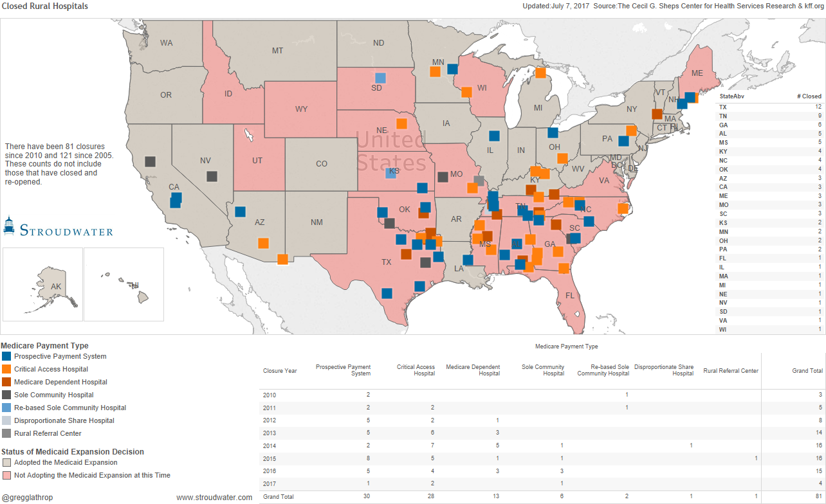Select the blue hospital marker in California
Screen dimensions: 826x504
point(175,200)
